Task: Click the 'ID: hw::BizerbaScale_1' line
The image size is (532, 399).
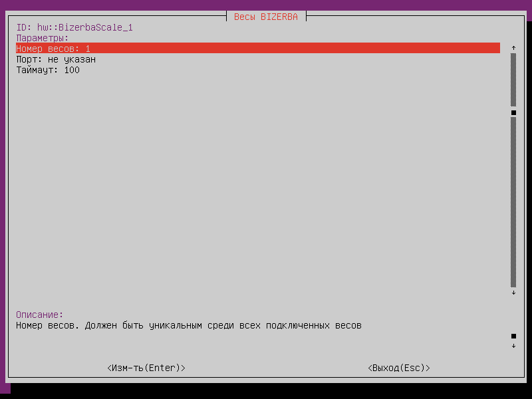Action: click(x=74, y=27)
